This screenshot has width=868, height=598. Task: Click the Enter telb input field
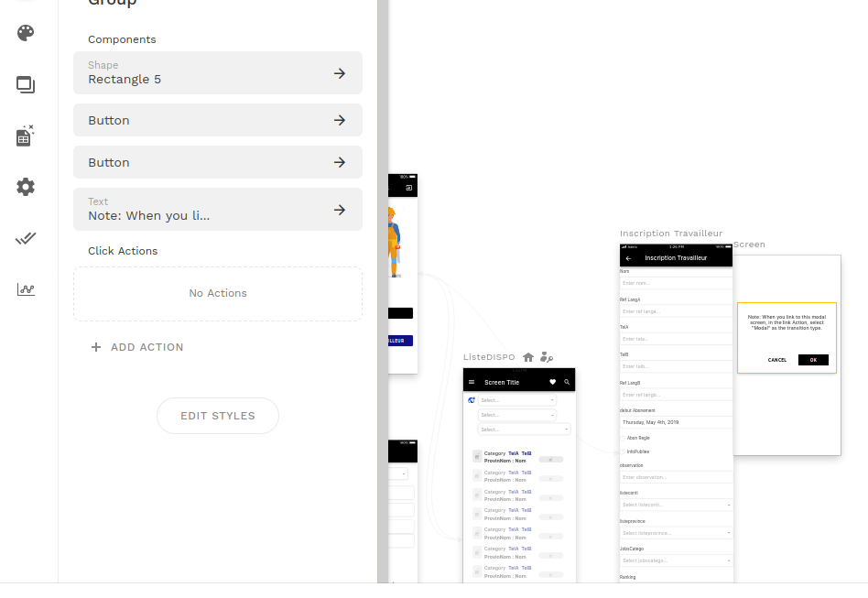[676, 366]
